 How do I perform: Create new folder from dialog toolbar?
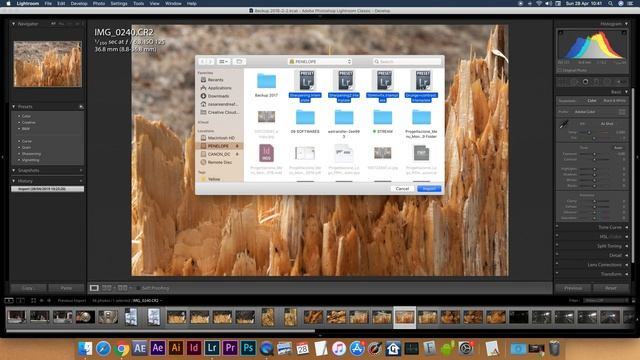pos(239,62)
